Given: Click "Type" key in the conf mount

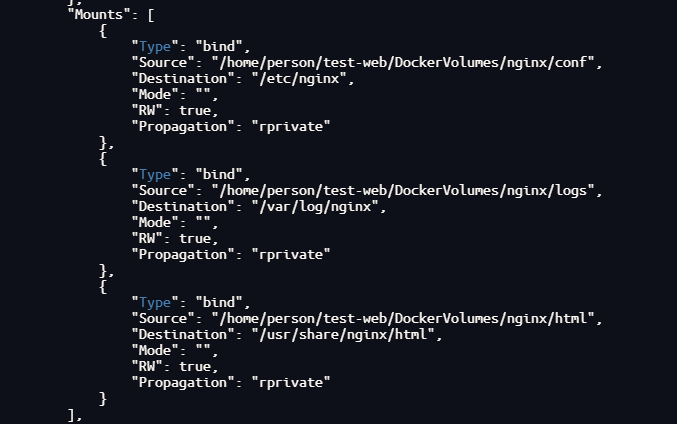Looking at the screenshot, I should click(x=155, y=47).
